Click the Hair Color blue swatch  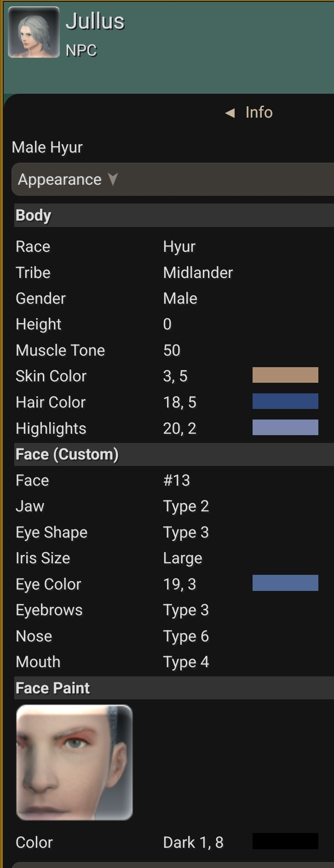(x=285, y=401)
